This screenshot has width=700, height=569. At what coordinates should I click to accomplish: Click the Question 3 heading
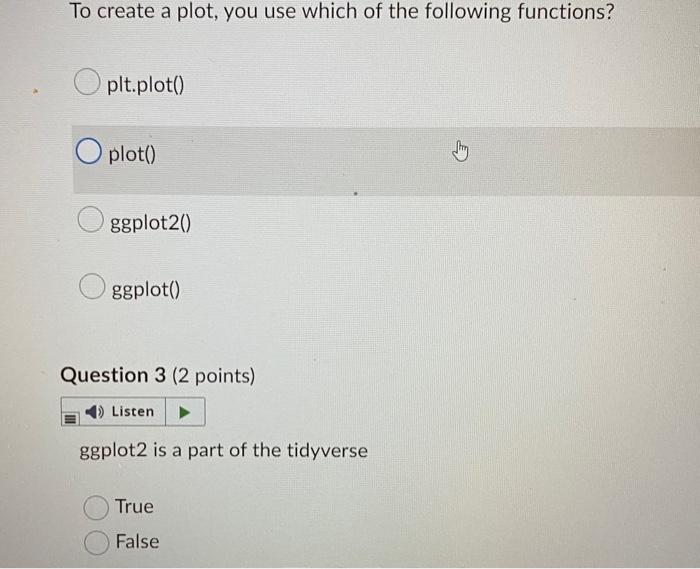click(113, 375)
